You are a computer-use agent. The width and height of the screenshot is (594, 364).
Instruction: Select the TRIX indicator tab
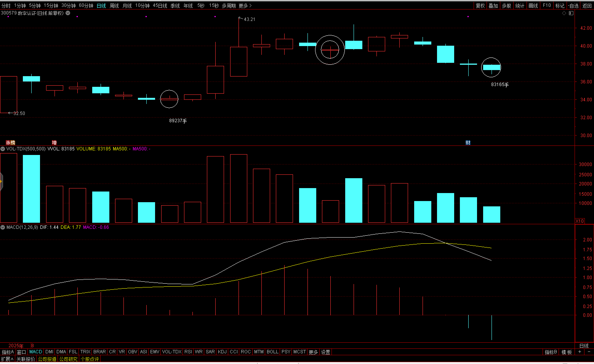coord(85,352)
